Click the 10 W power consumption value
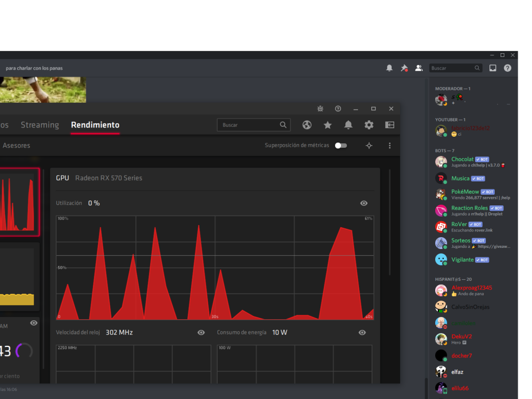Image resolution: width=532 pixels, height=399 pixels. click(280, 332)
